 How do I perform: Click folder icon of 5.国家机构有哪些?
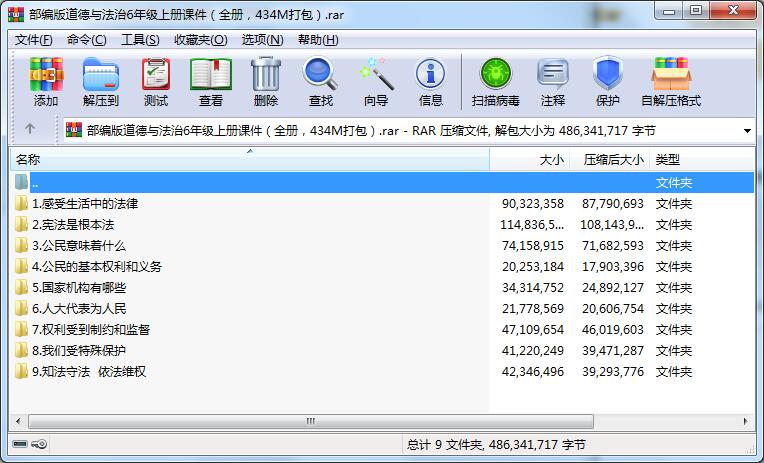point(21,287)
